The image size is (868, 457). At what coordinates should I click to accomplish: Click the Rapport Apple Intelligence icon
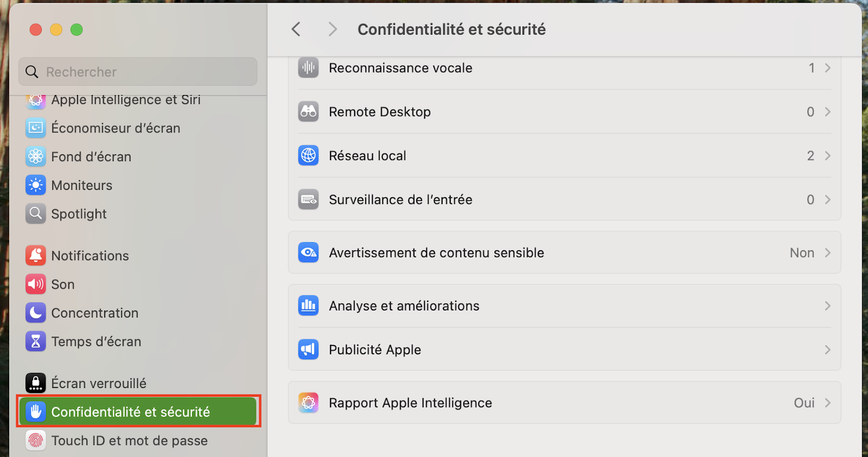tap(308, 403)
